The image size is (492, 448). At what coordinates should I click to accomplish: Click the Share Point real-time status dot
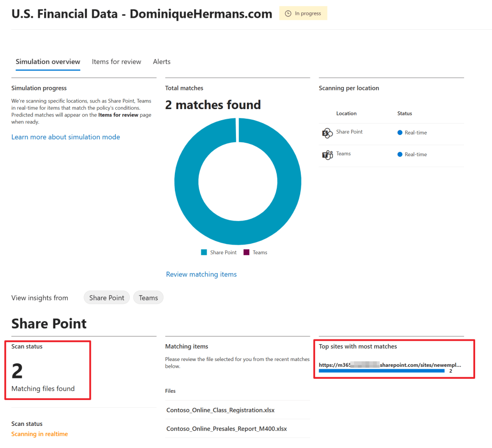[400, 133]
